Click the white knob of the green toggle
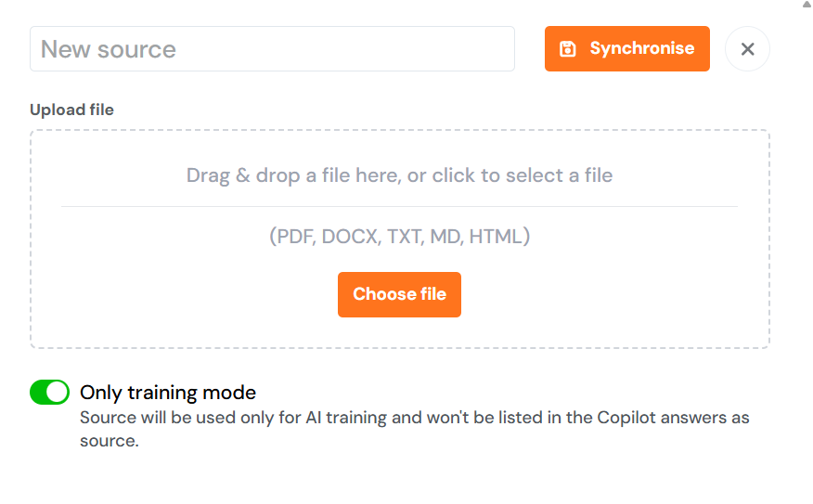Screen dimensions: 813x504 tap(58, 393)
